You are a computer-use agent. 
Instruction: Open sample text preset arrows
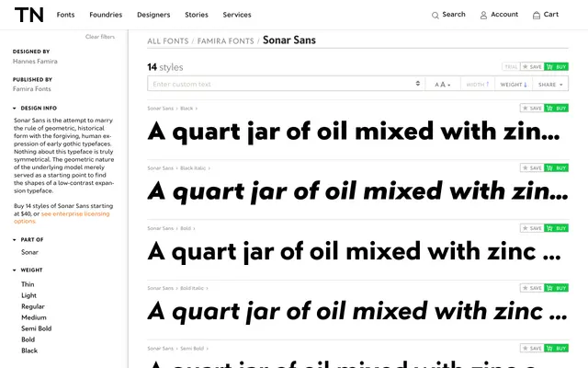[x=418, y=84]
